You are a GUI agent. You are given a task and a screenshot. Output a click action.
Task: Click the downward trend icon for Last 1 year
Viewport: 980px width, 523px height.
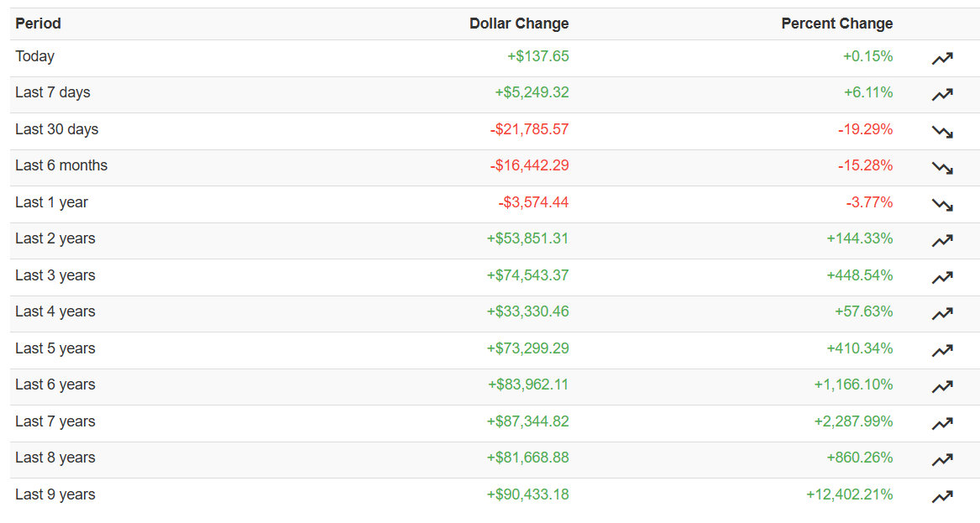click(x=942, y=204)
